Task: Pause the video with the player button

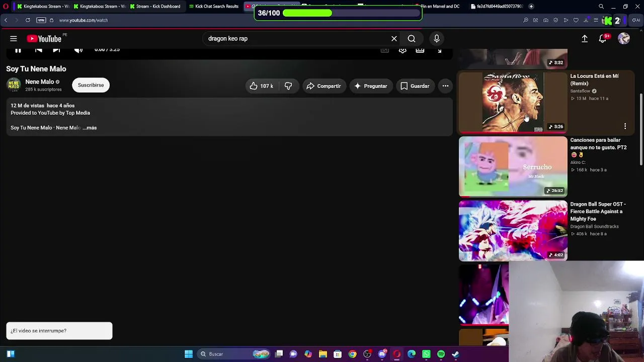Action: 18,50
